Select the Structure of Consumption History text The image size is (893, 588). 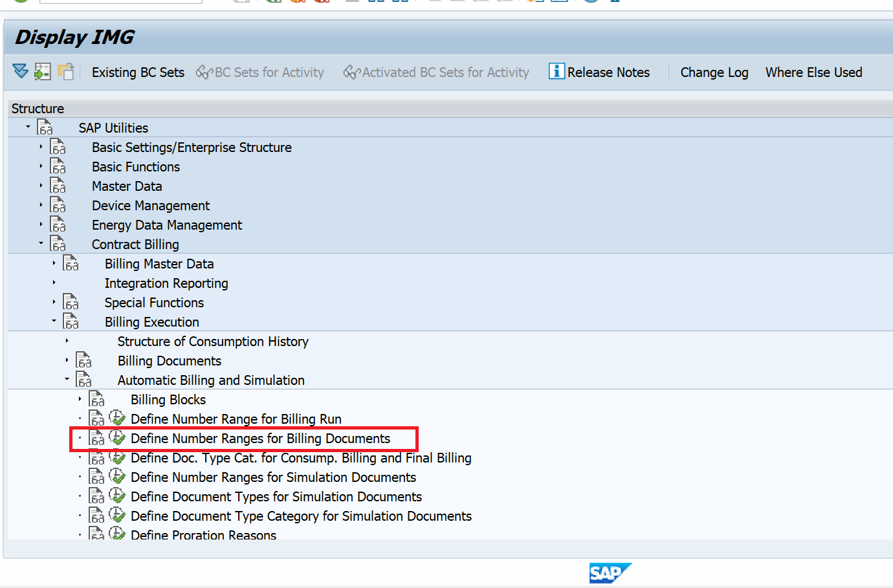coord(213,342)
